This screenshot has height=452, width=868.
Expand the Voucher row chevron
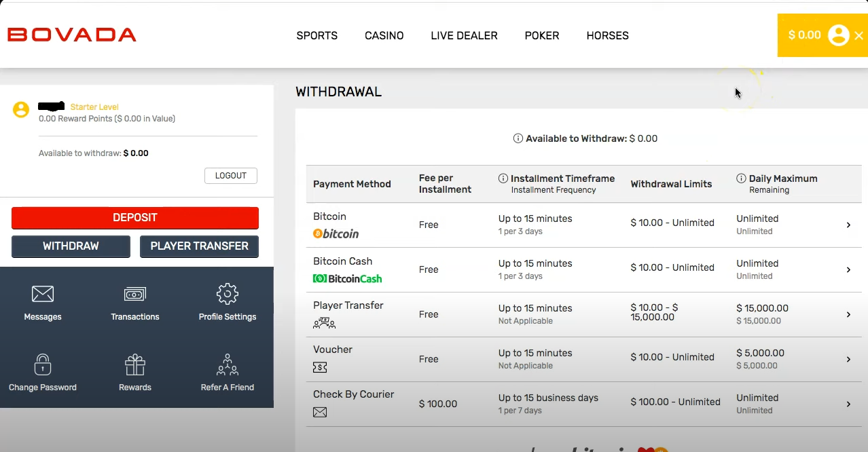point(848,359)
